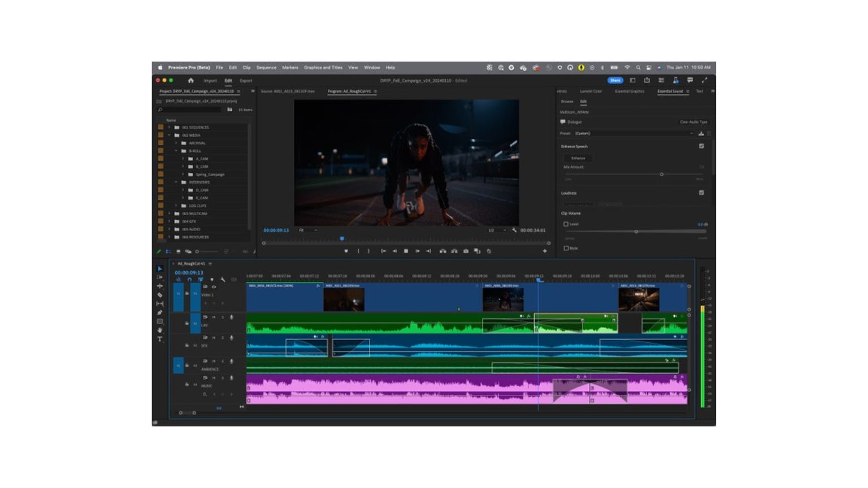Mark In point in the Program Monitor
This screenshot has width=868, height=488.
tap(358, 251)
